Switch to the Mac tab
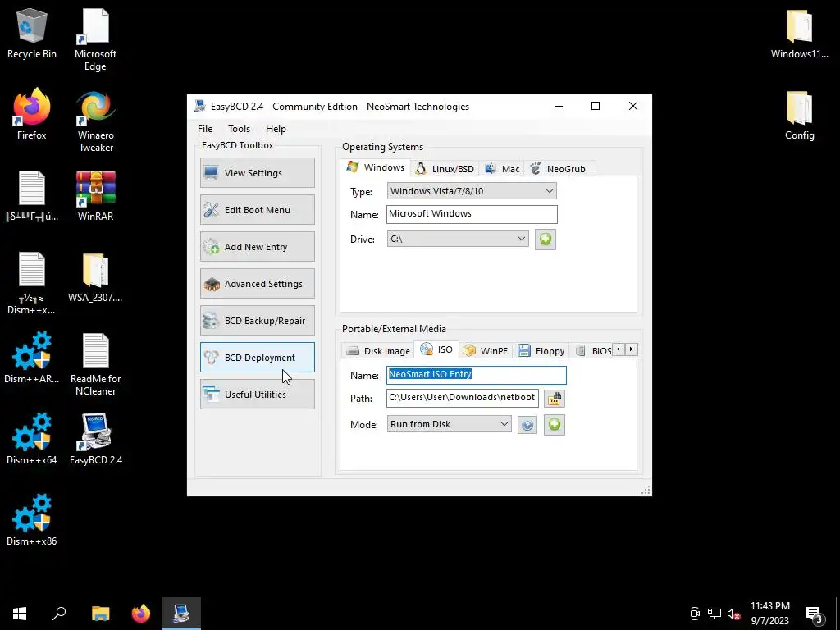 tap(502, 169)
